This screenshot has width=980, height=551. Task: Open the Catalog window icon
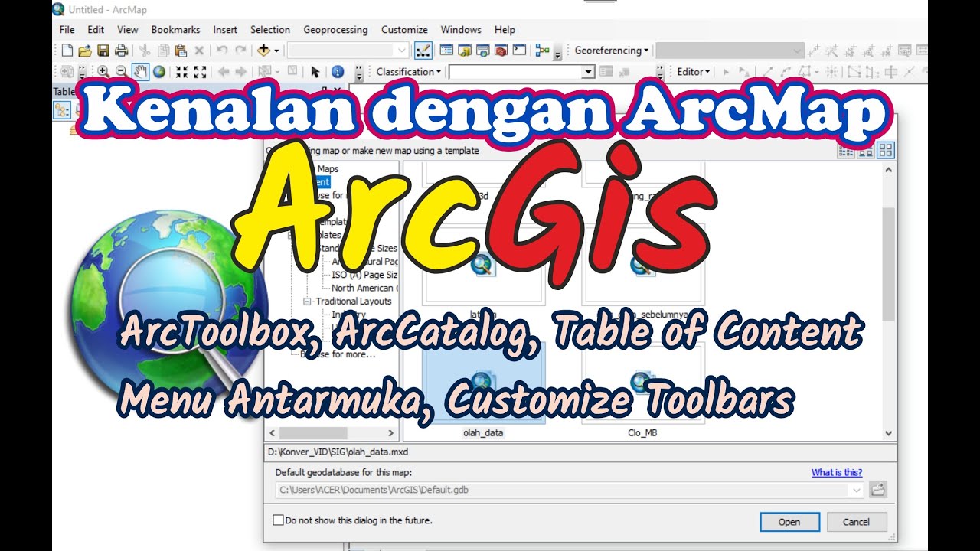pos(465,51)
